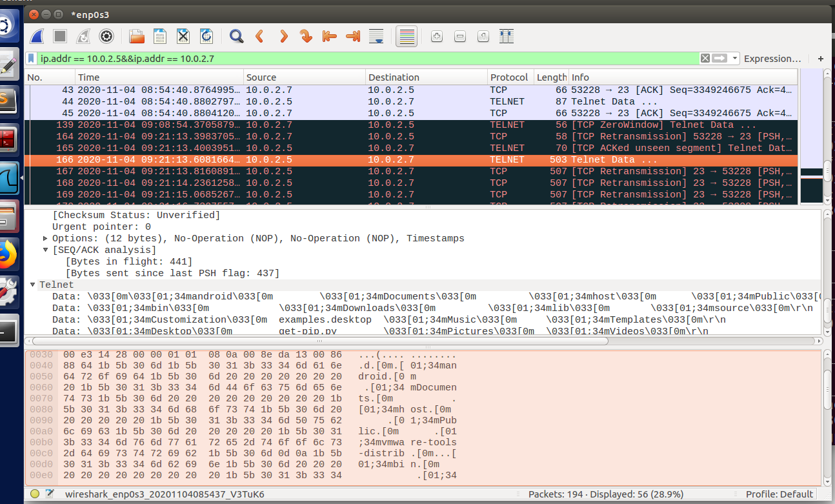835x504 pixels.
Task: Open Firefox from the Ubuntu dock
Action: pyautogui.click(x=7, y=256)
